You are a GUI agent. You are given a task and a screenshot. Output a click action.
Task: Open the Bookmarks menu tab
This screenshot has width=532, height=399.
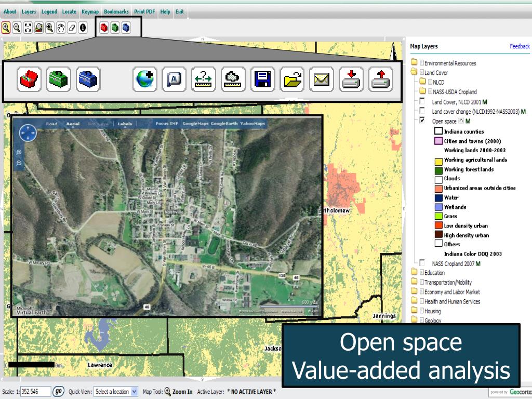tap(116, 11)
